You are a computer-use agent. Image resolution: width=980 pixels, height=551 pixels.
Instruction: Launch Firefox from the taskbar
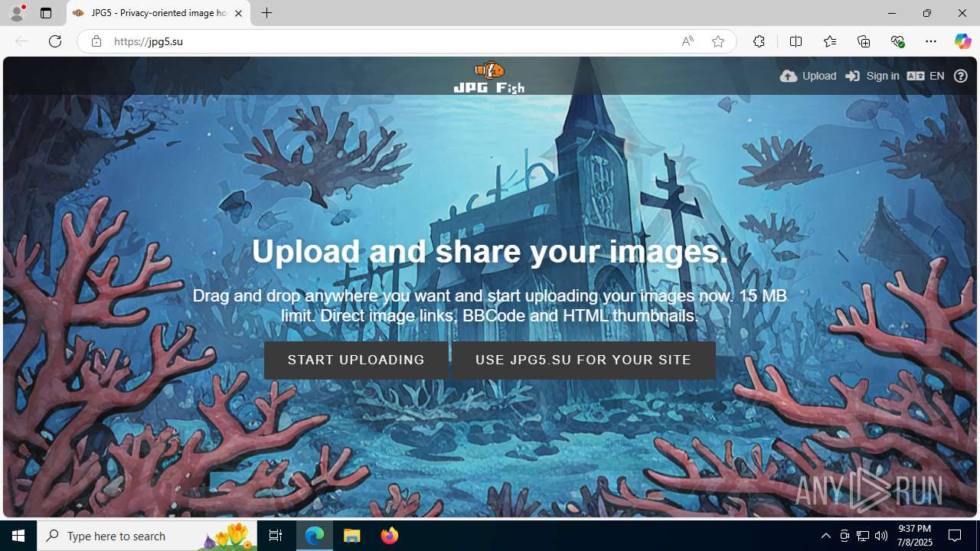pos(390,536)
